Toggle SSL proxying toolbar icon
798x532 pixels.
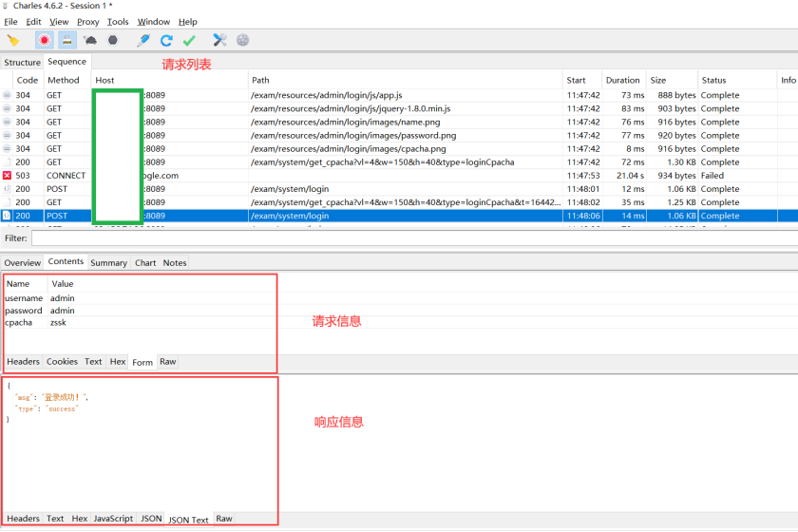[x=66, y=40]
